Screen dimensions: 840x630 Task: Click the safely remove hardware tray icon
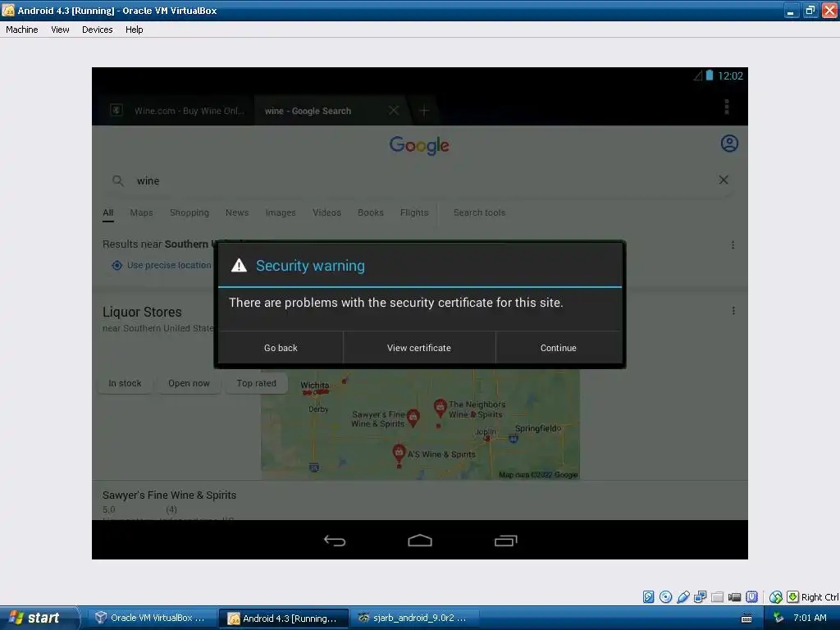778,619
